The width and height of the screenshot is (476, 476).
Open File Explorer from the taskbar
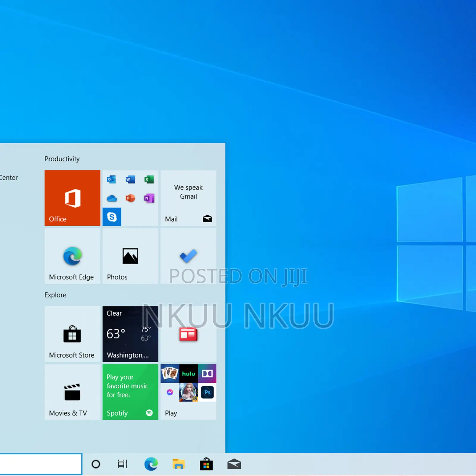(x=178, y=464)
